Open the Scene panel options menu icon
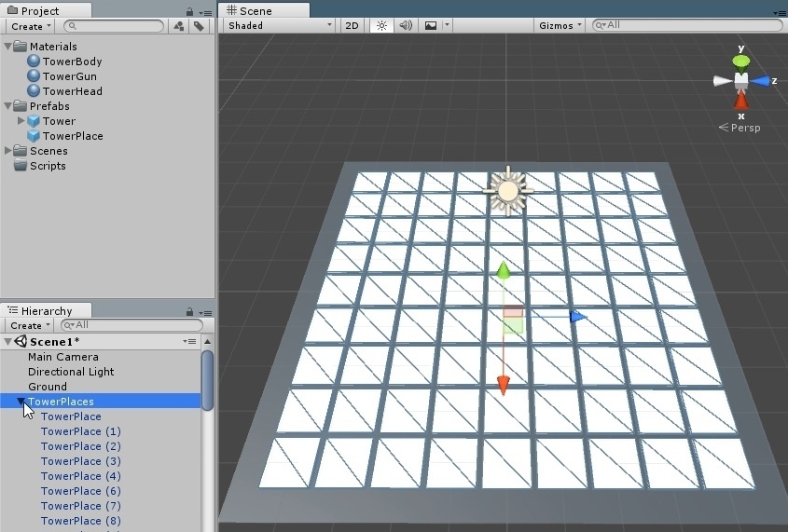 click(781, 13)
